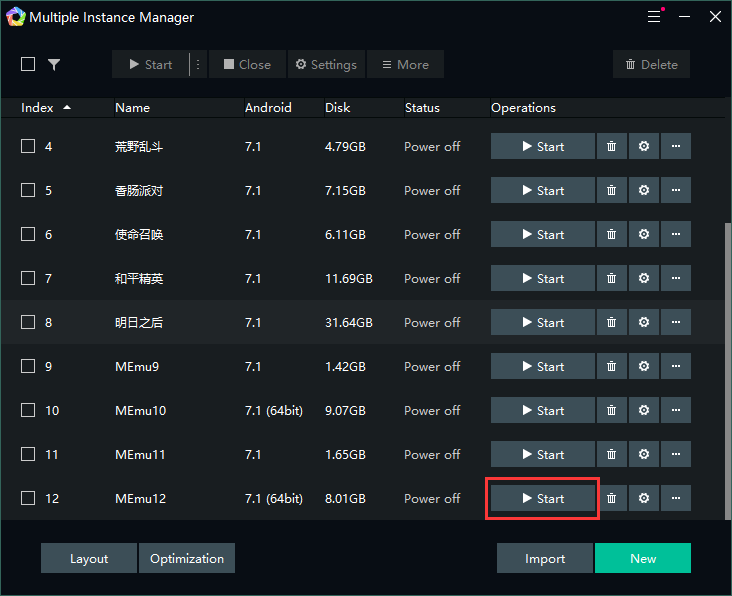The image size is (732, 596).
Task: Click trash icon in the index 4 row
Action: click(x=611, y=146)
